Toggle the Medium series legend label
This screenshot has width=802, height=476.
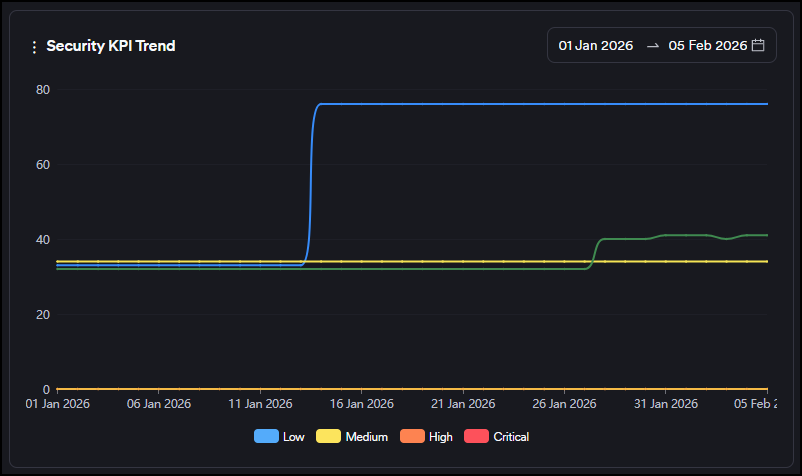[366, 437]
